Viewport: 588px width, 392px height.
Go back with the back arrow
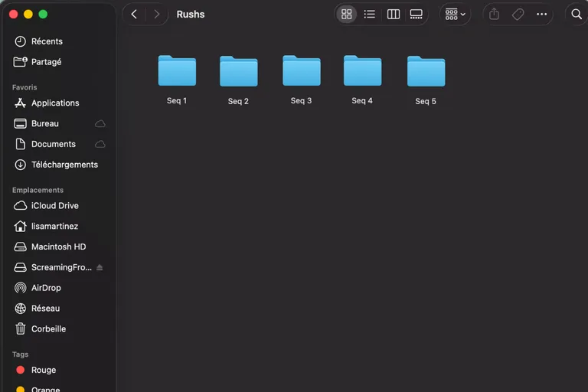134,15
